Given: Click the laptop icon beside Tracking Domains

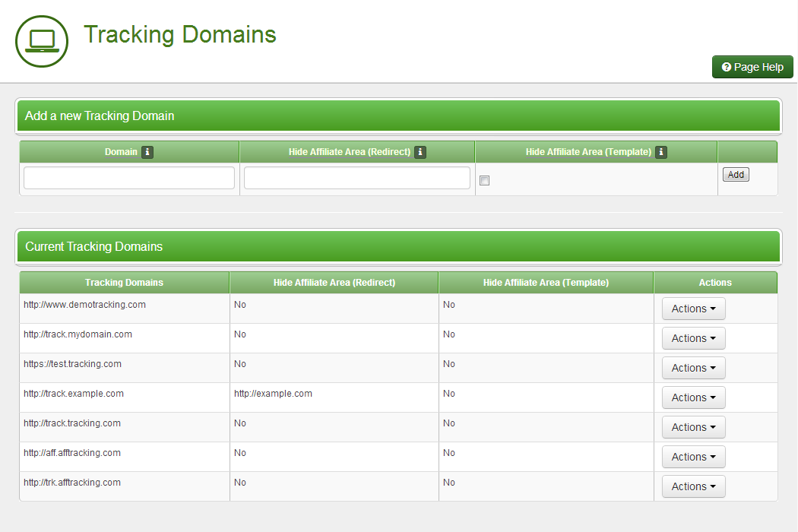Looking at the screenshot, I should click(x=42, y=40).
